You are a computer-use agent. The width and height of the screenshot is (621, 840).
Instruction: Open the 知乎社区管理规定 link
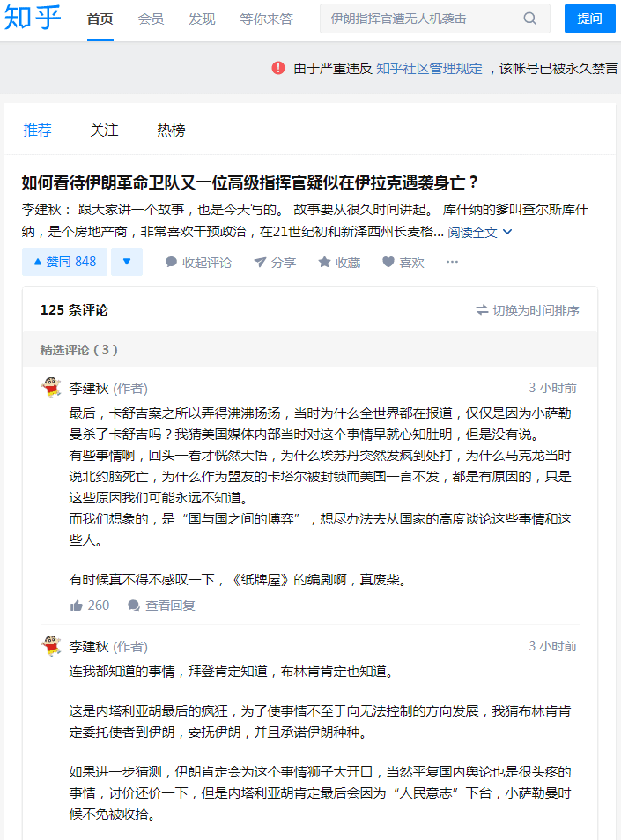(x=429, y=69)
